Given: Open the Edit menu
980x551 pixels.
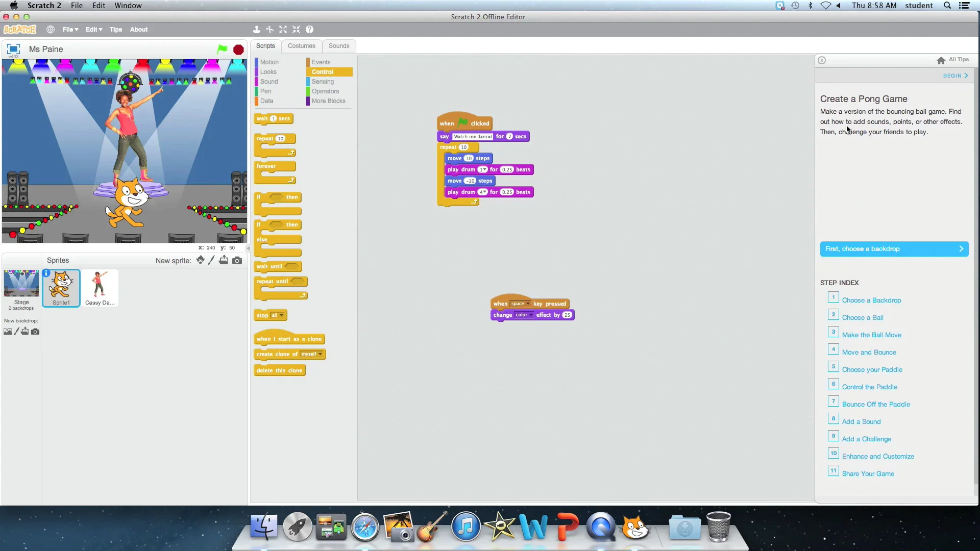Looking at the screenshot, I should point(93,30).
